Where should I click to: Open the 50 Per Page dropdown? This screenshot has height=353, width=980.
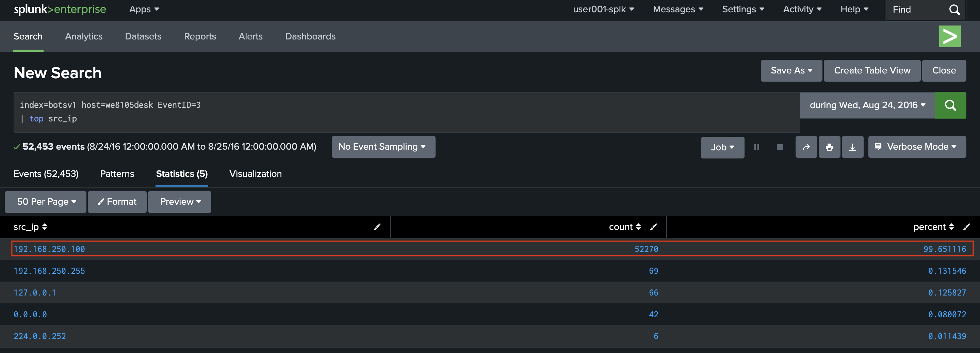(46, 202)
